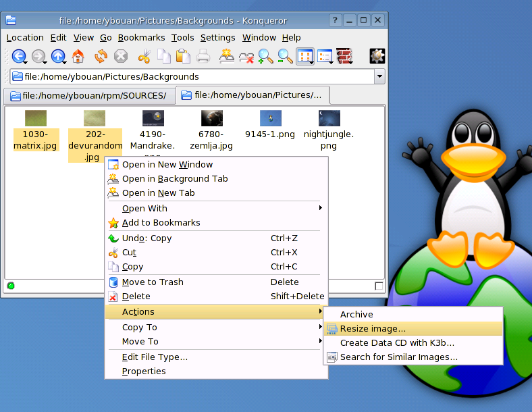This screenshot has height=412, width=532.
Task: Select Resize image... action
Action: (x=413, y=329)
